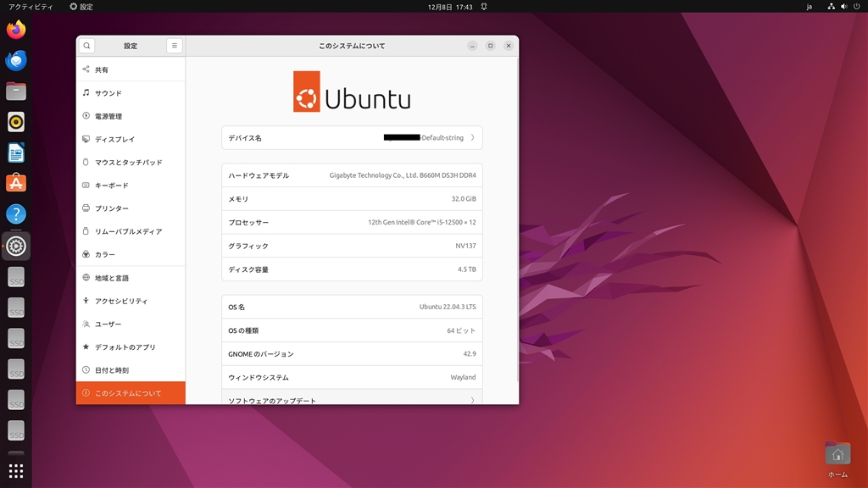The image size is (868, 488).
Task: Maximize the Settings window
Action: pyautogui.click(x=491, y=46)
